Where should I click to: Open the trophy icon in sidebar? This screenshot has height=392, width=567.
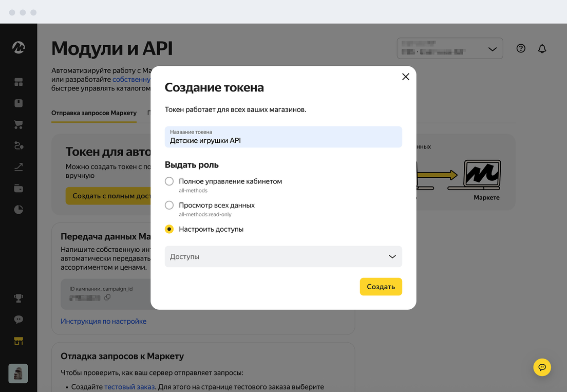tap(18, 298)
